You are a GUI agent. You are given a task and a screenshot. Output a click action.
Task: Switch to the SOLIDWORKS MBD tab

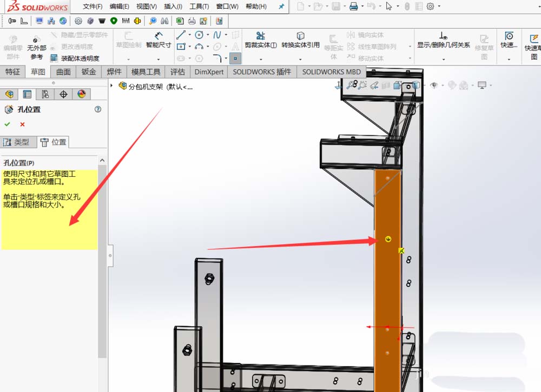coord(332,72)
